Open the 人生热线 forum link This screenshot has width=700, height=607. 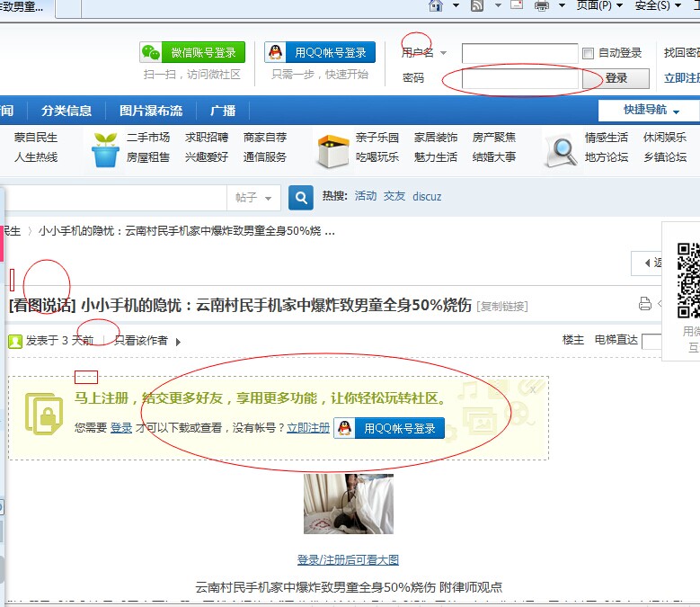(x=36, y=156)
